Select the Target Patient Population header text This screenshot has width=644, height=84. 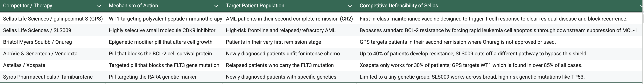[x=255, y=6]
